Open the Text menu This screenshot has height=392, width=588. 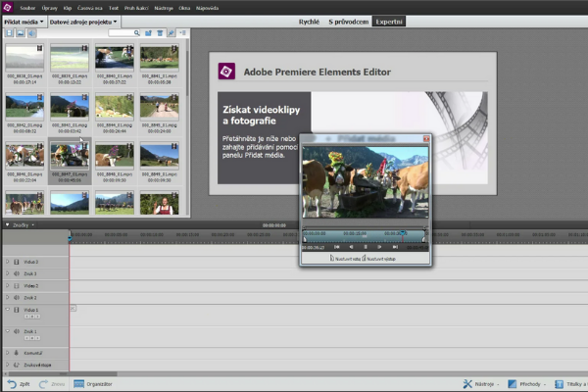point(114,8)
